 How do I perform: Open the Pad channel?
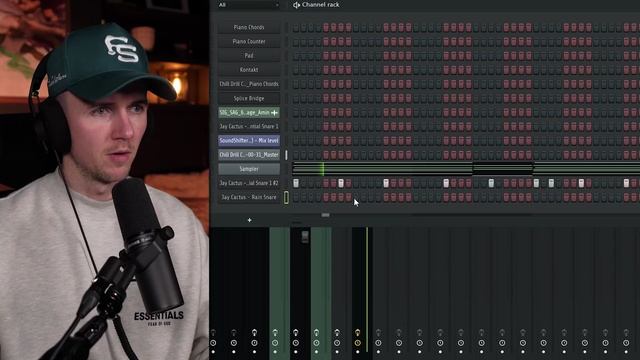pyautogui.click(x=249, y=56)
